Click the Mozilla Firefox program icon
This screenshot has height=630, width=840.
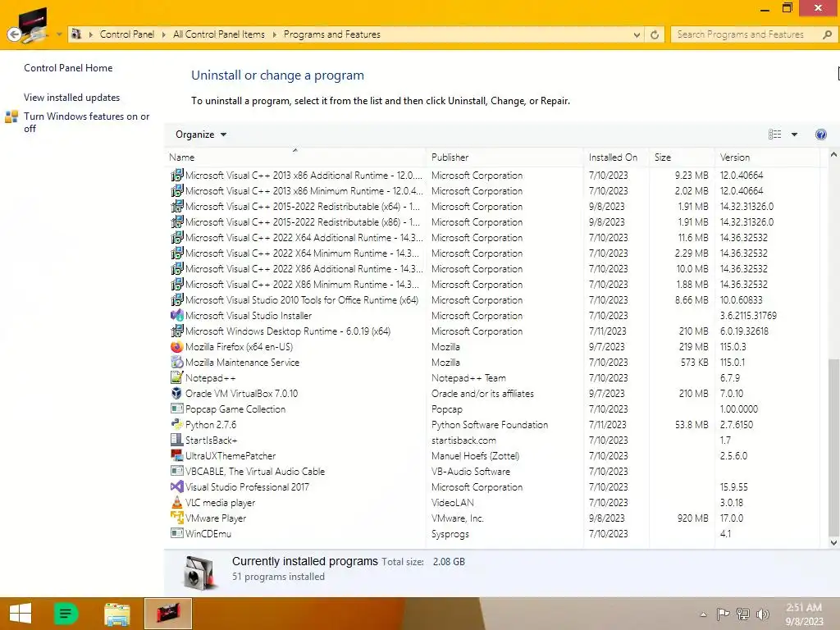coord(177,347)
